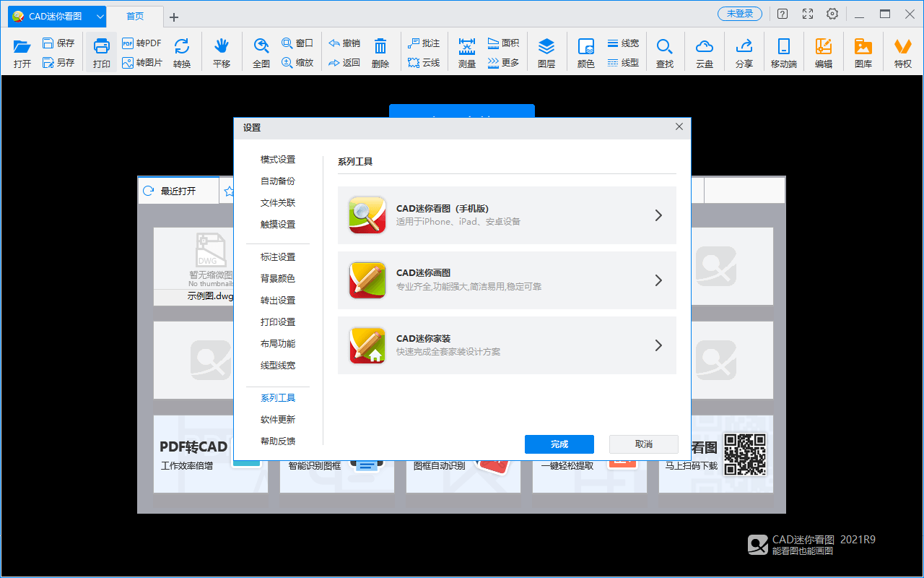Open 布局功能 settings category
Viewport: 924px width, 578px height.
[278, 344]
